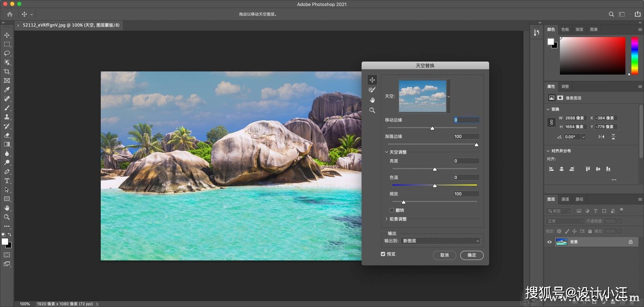Select the Horizontal Type tool
The width and height of the screenshot is (644, 307).
[7, 181]
